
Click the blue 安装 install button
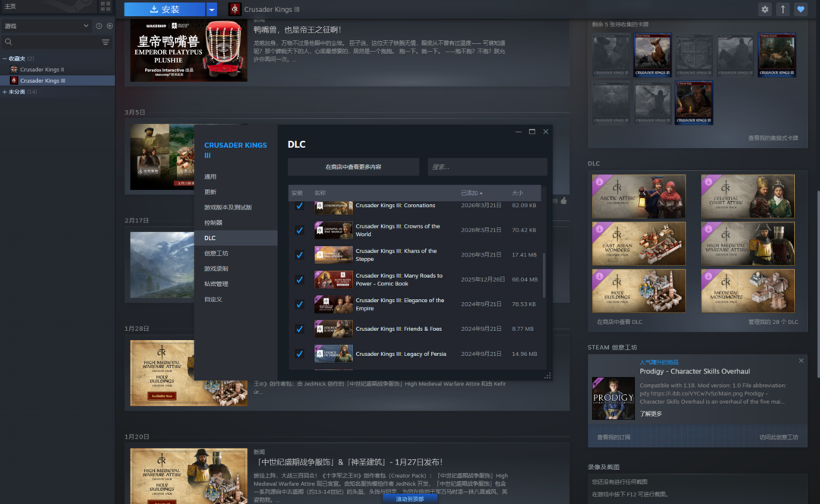(165, 9)
